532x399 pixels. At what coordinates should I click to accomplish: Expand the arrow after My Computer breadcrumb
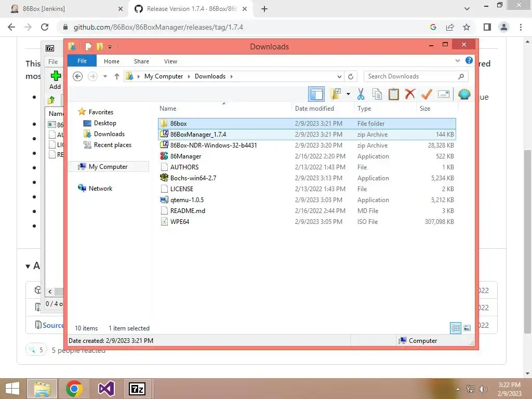tap(189, 77)
